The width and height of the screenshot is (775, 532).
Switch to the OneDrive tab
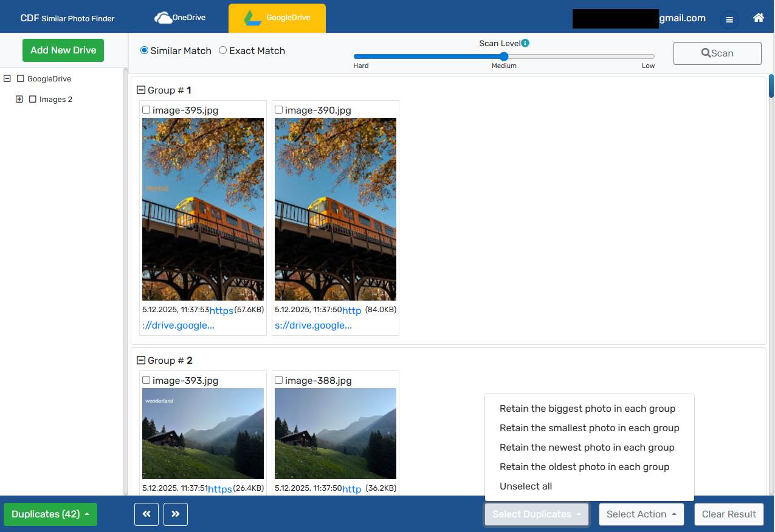tap(181, 18)
